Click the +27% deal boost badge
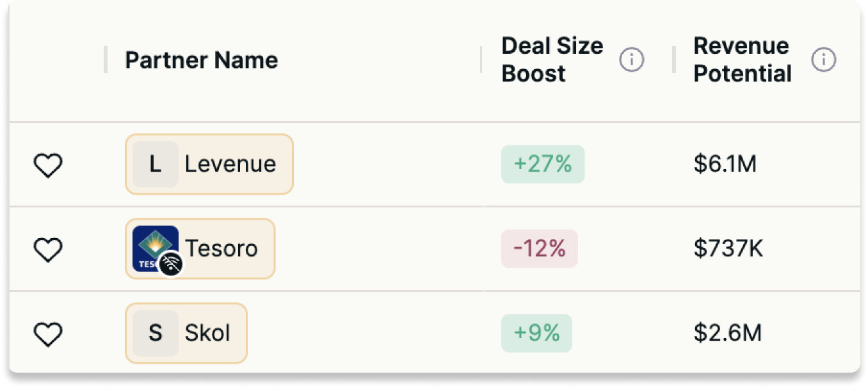The width and height of the screenshot is (868, 388). pos(542,165)
